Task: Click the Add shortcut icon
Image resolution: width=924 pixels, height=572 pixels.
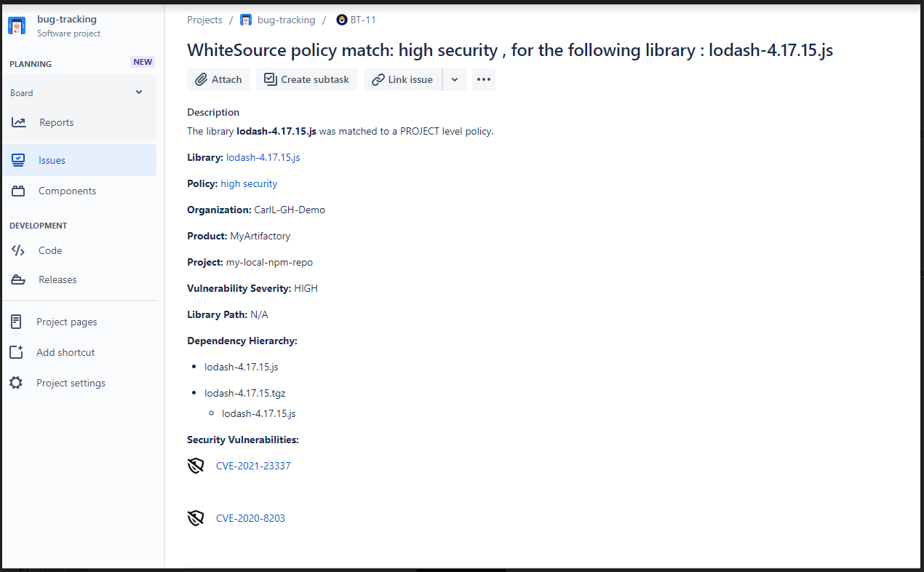Action: pyautogui.click(x=17, y=352)
